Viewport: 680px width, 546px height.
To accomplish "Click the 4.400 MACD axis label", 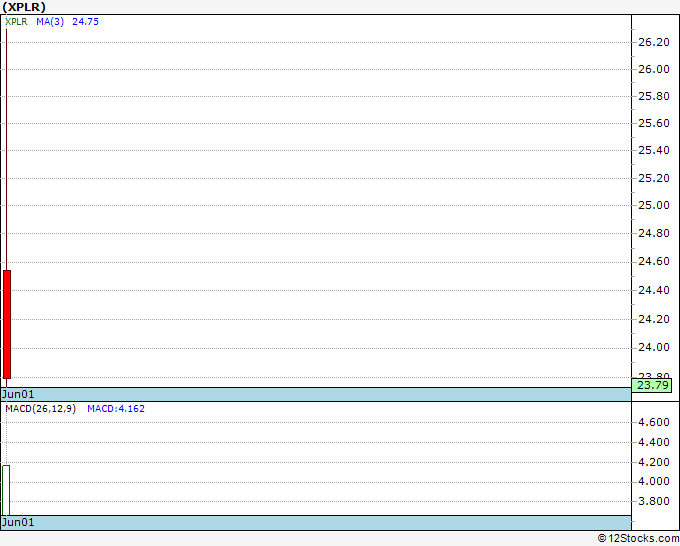I will click(654, 442).
